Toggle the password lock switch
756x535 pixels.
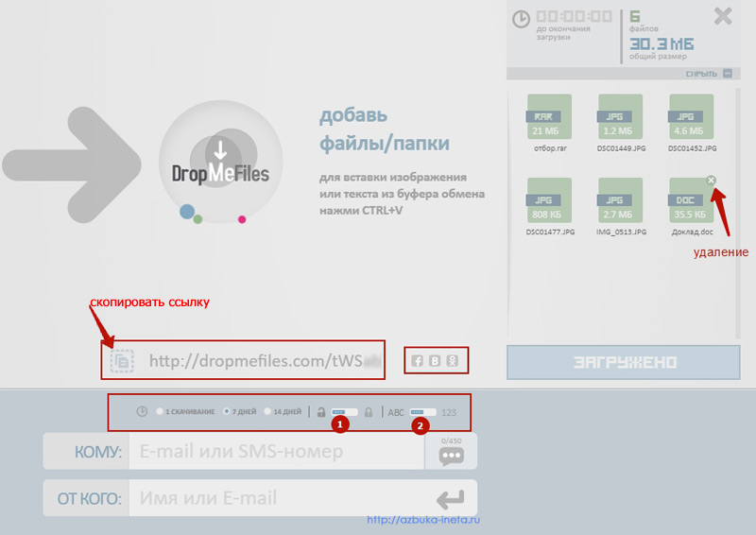point(344,412)
